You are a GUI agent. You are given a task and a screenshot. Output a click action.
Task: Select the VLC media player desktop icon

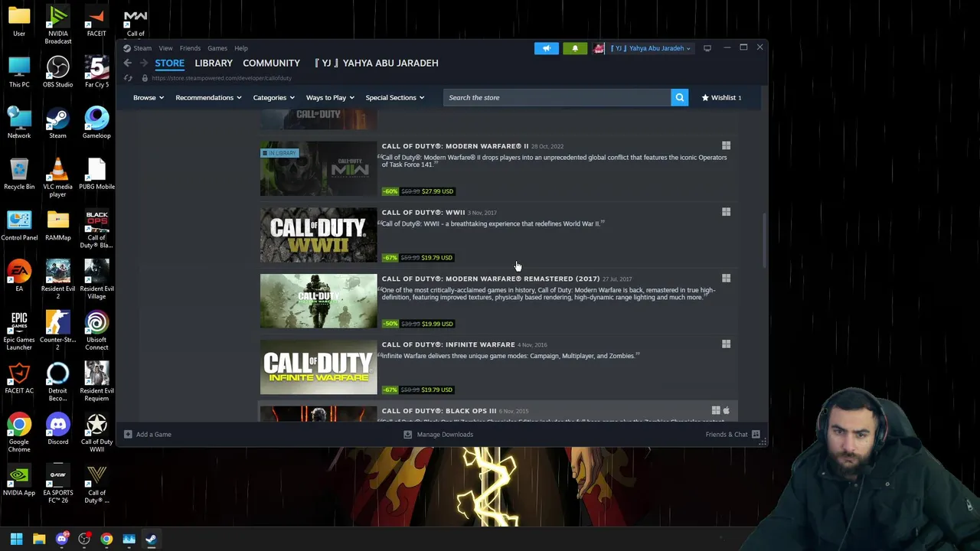point(57,178)
